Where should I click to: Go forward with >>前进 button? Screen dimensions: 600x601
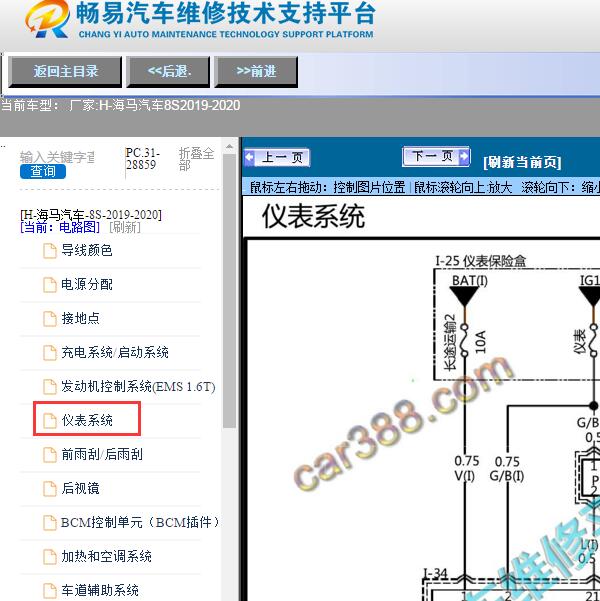click(x=256, y=72)
